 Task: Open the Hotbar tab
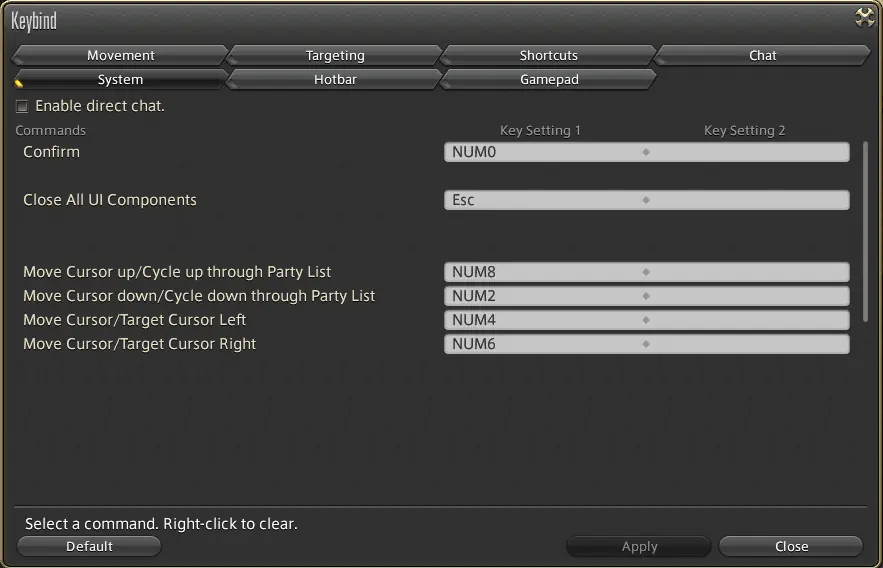coord(335,79)
